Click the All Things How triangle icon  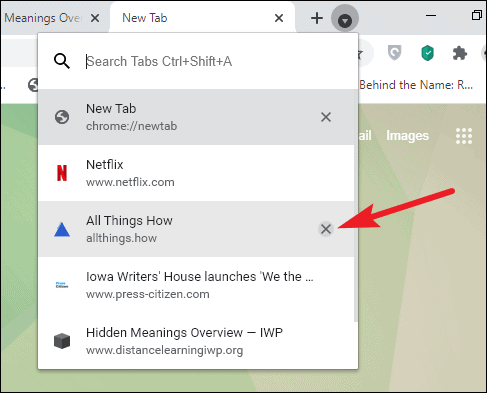pyautogui.click(x=62, y=229)
